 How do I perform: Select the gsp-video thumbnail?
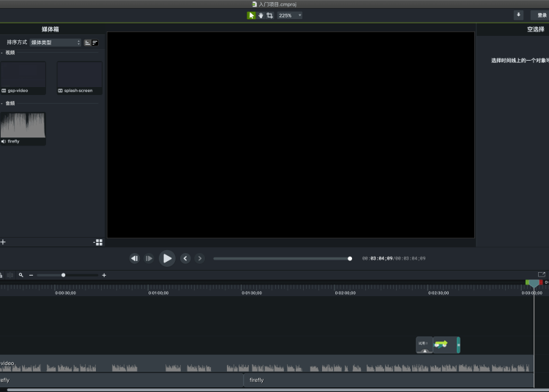click(23, 77)
